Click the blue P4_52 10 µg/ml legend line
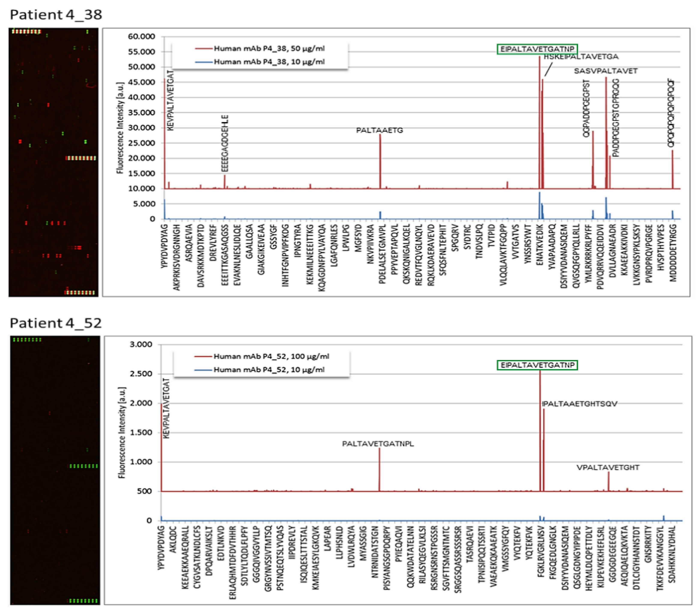 [x=204, y=370]
